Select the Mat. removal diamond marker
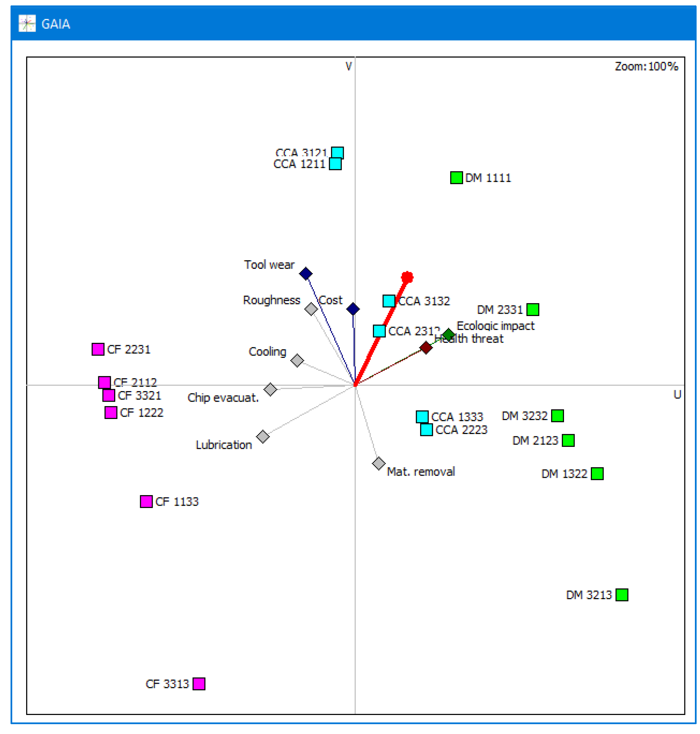 (378, 464)
